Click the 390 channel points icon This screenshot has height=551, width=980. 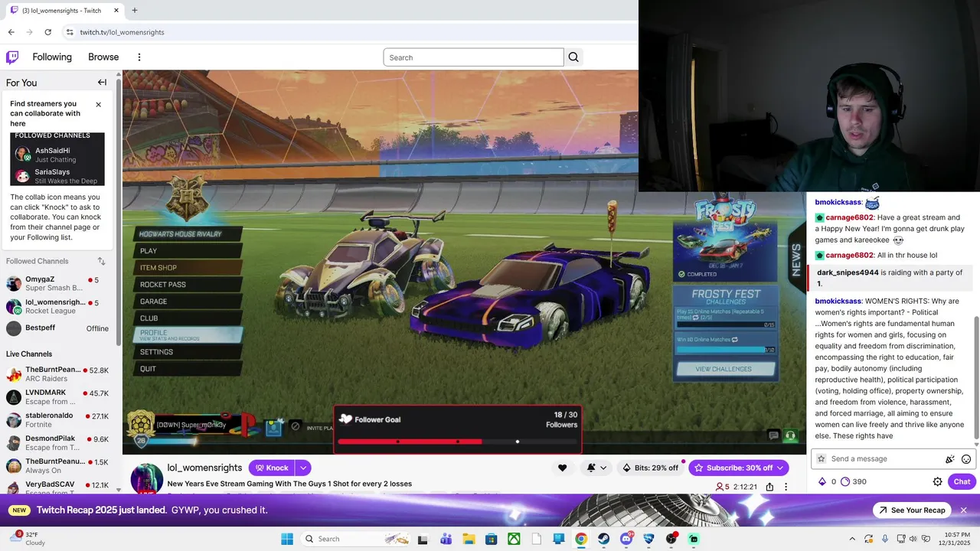point(845,481)
